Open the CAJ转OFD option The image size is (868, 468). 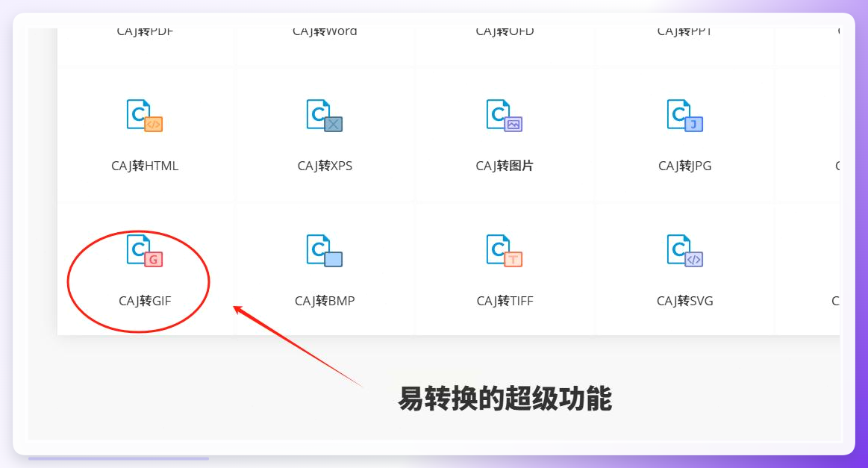click(505, 31)
